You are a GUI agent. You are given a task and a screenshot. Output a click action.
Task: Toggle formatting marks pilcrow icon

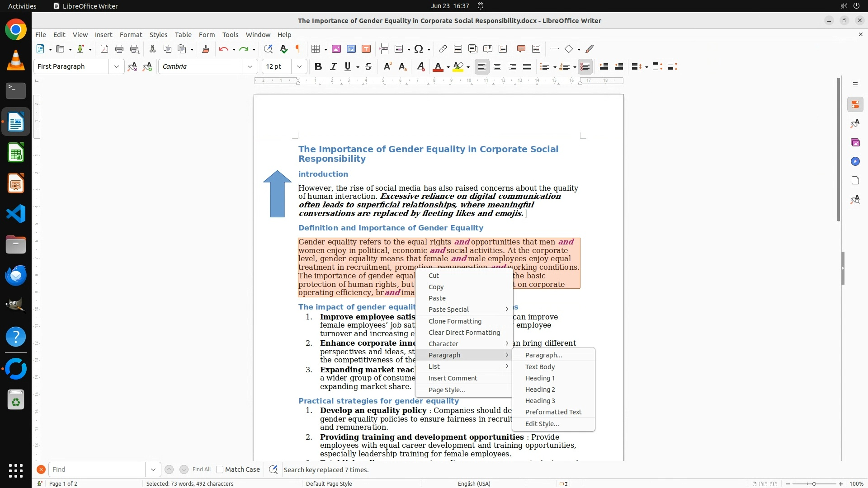click(298, 49)
